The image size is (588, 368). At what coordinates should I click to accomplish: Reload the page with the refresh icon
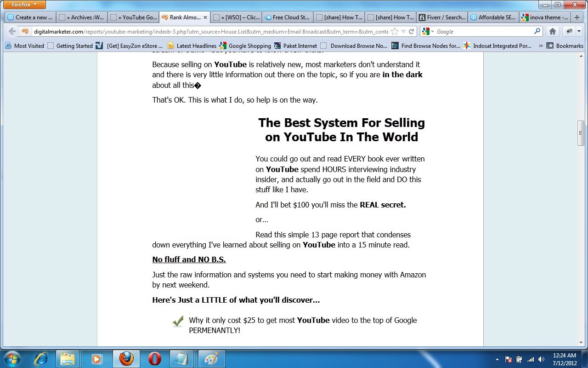[411, 32]
